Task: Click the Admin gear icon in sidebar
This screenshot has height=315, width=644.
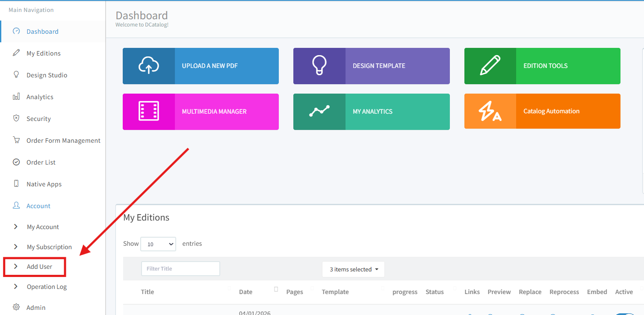Action: (16, 307)
